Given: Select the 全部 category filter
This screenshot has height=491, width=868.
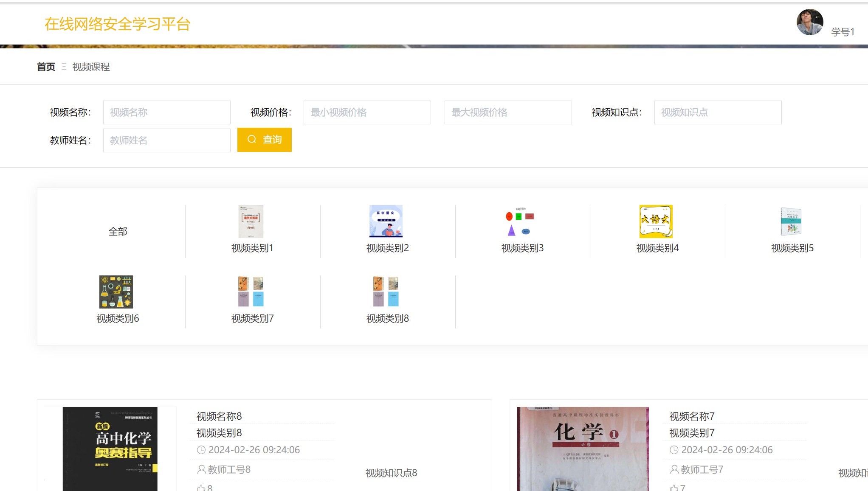Looking at the screenshot, I should click(118, 231).
